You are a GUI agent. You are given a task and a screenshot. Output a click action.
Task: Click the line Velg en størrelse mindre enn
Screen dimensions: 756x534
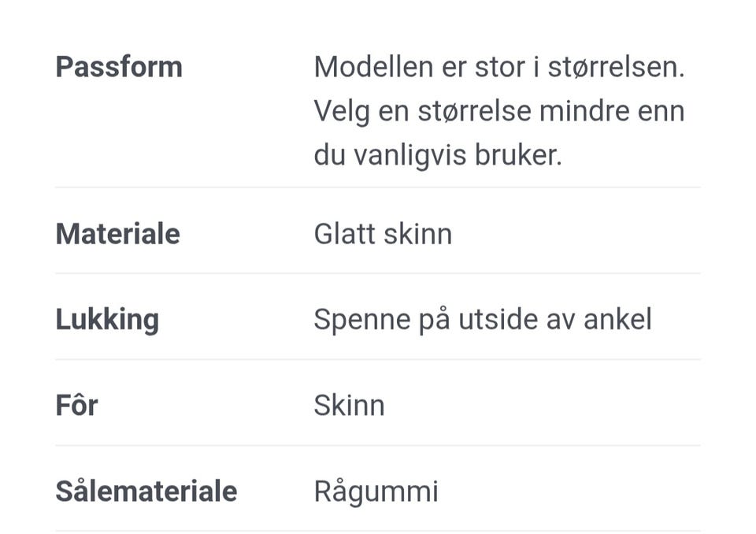[498, 111]
